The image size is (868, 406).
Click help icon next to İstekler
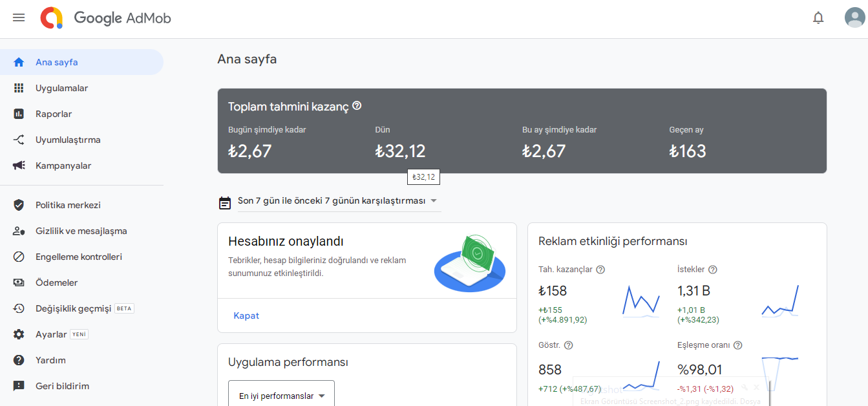click(x=713, y=270)
